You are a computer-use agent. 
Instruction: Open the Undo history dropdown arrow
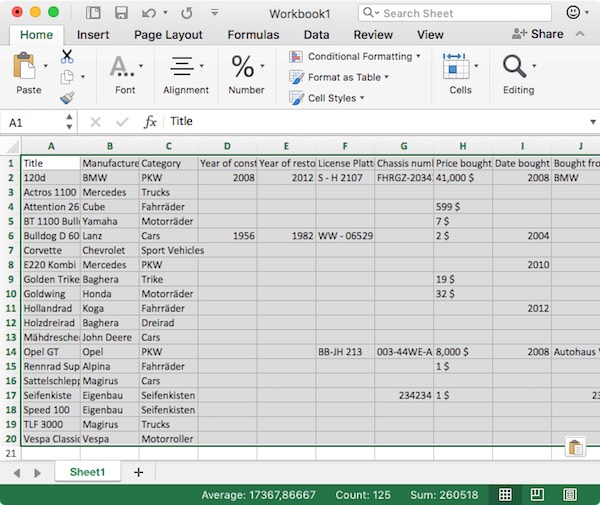pyautogui.click(x=165, y=13)
